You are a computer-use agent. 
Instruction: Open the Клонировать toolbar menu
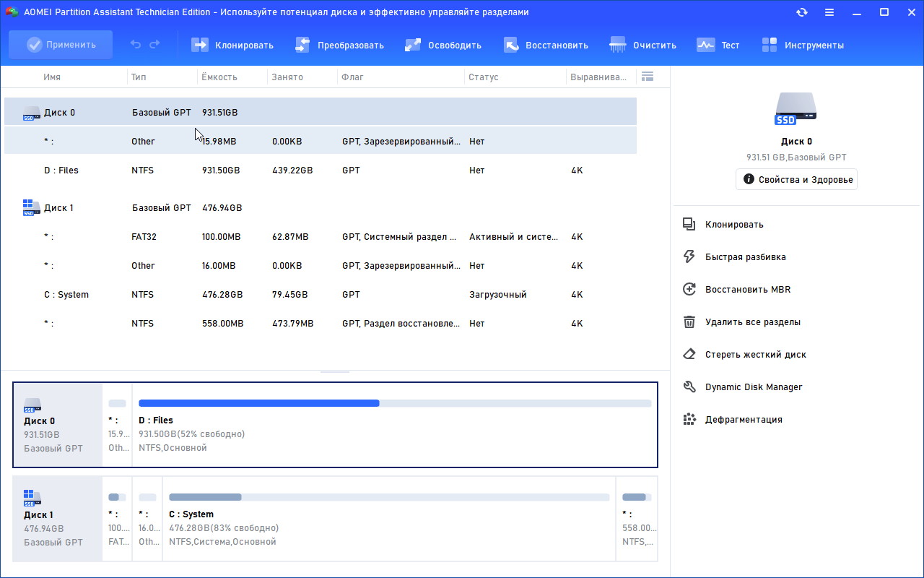[232, 45]
